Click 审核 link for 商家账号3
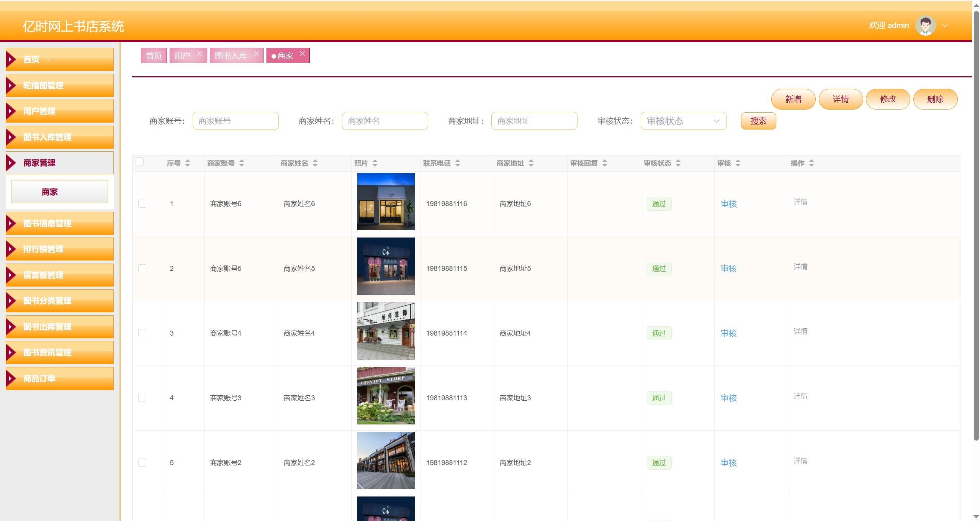The width and height of the screenshot is (980, 521). 728,398
